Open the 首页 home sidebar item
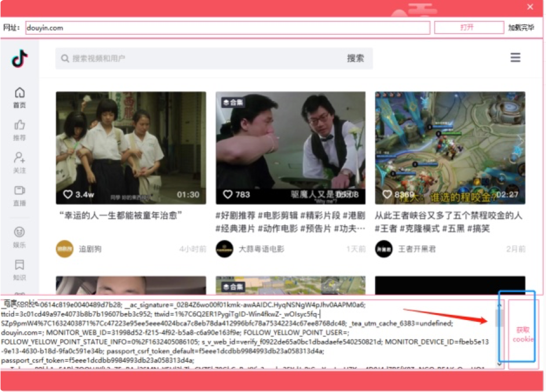Viewport: 546px width, 392px height. click(x=20, y=97)
